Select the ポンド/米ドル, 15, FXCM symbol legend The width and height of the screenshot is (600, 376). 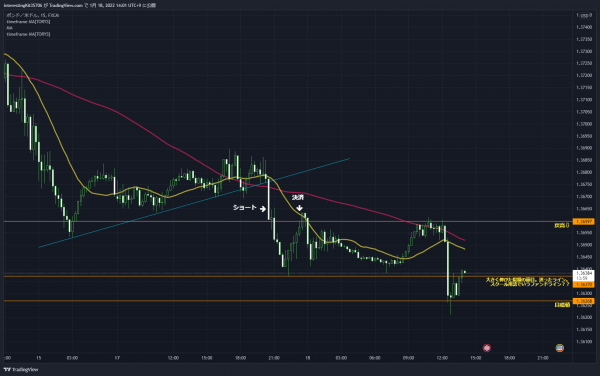tap(33, 15)
